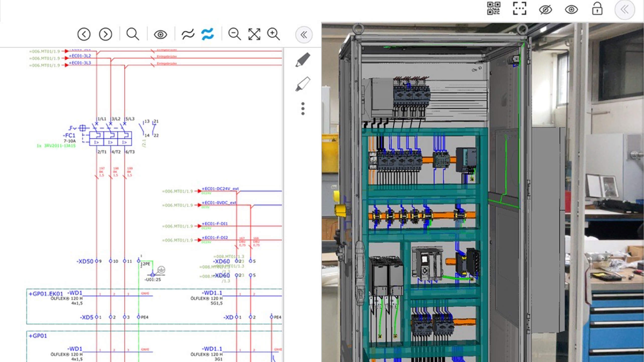Open the QR code scanner icon
Image resolution: width=644 pixels, height=362 pixels.
(494, 9)
